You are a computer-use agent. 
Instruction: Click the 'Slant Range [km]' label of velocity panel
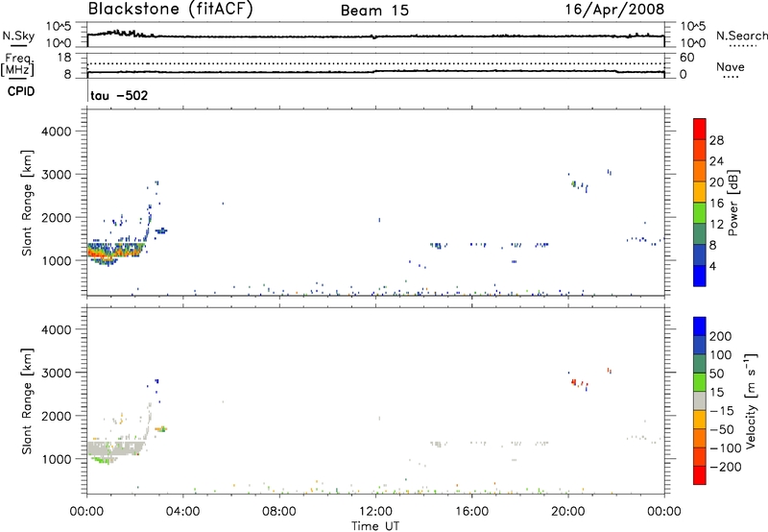coord(27,401)
